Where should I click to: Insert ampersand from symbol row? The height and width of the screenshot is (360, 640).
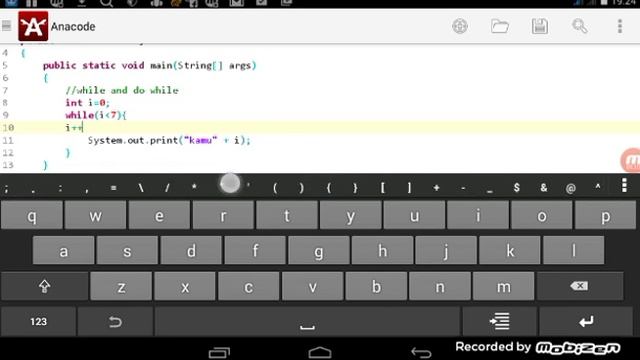point(544,188)
